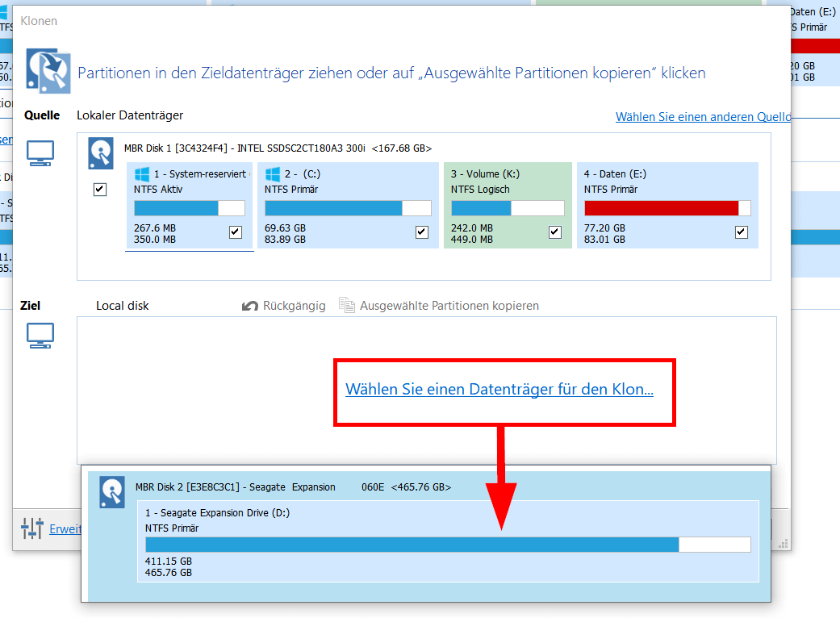Image resolution: width=840 pixels, height=618 pixels.
Task: Open the Erweiterte options link
Action: click(65, 529)
